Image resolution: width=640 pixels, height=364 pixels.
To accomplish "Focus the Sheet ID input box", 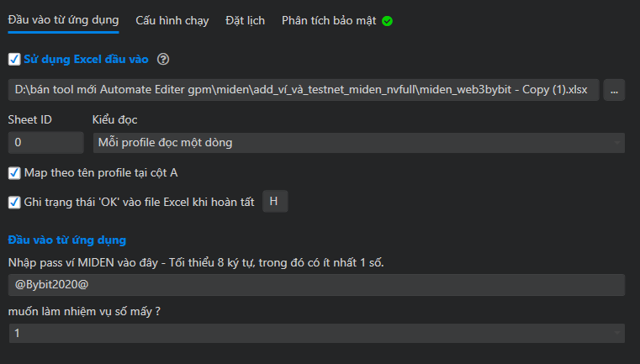I will [x=44, y=142].
